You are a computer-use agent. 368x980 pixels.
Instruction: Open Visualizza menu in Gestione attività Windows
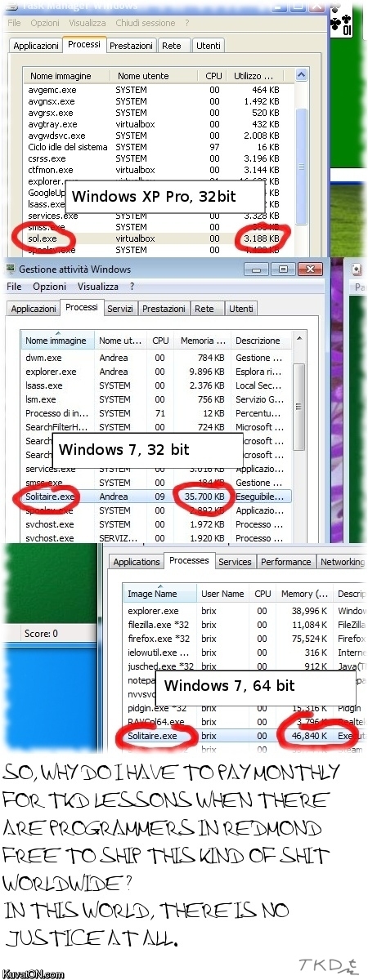[98, 287]
